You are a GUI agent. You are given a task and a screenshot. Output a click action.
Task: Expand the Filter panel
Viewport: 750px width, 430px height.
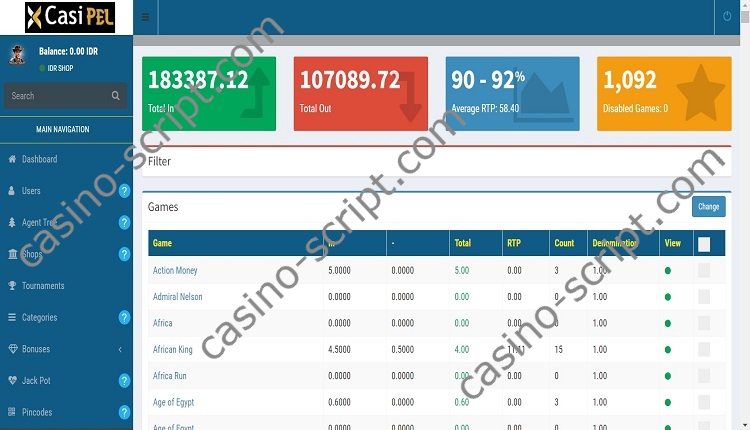tap(160, 161)
